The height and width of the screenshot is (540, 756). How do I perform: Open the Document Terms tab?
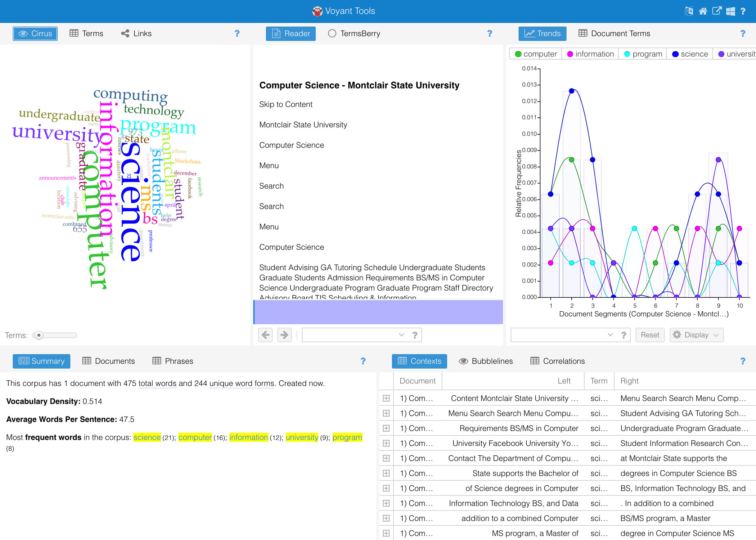[x=614, y=33]
